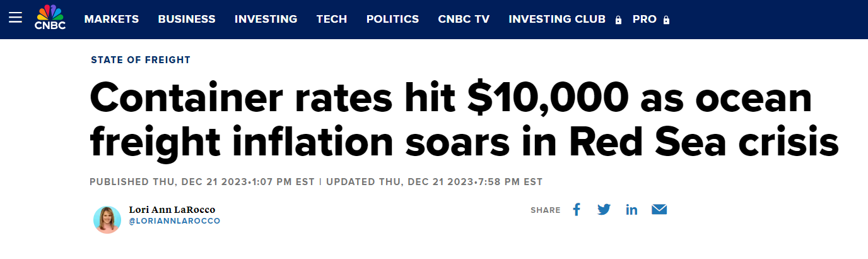Click the PRO lock icon

pyautogui.click(x=667, y=20)
